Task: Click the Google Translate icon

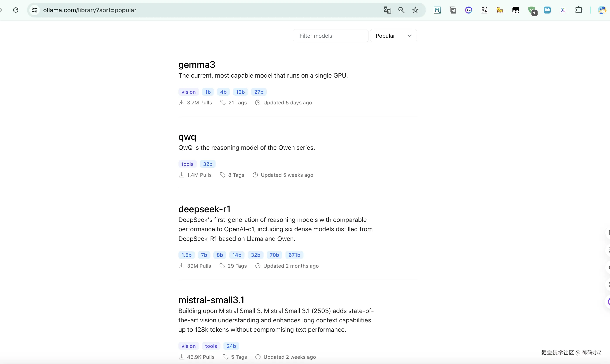Action: 387,10
